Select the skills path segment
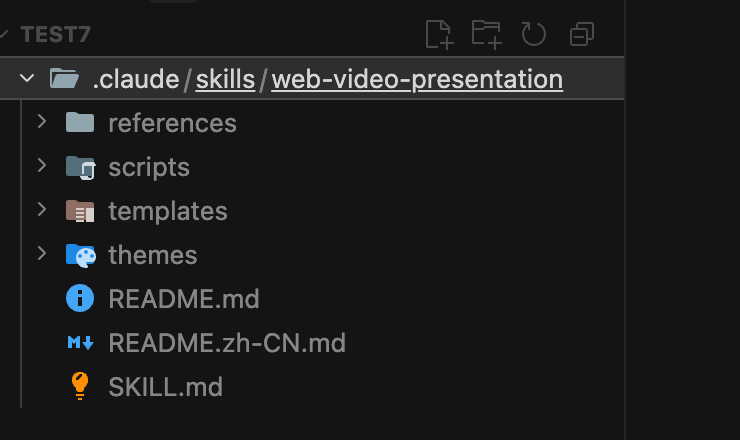The width and height of the screenshot is (740, 440). click(x=225, y=79)
